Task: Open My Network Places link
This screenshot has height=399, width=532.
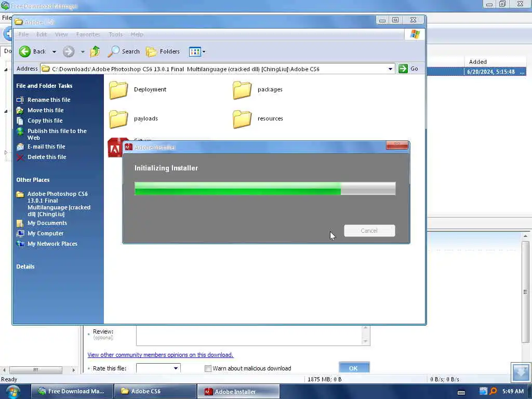Action: (52, 244)
